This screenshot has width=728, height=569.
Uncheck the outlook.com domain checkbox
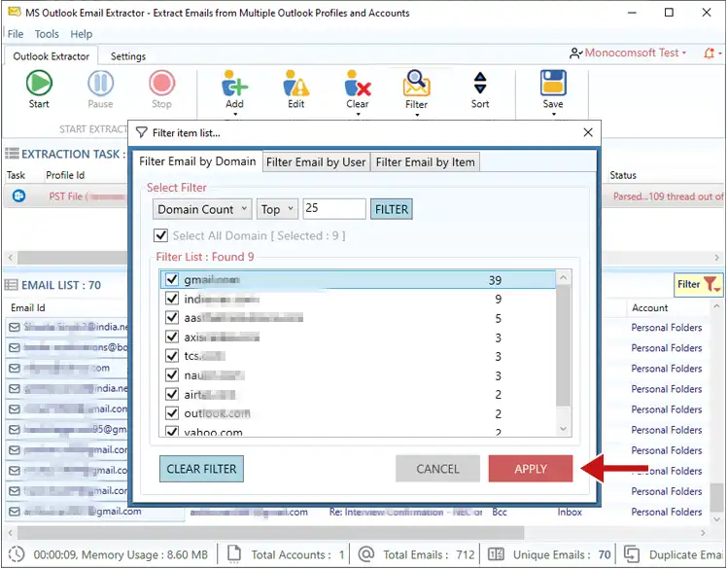(x=172, y=413)
